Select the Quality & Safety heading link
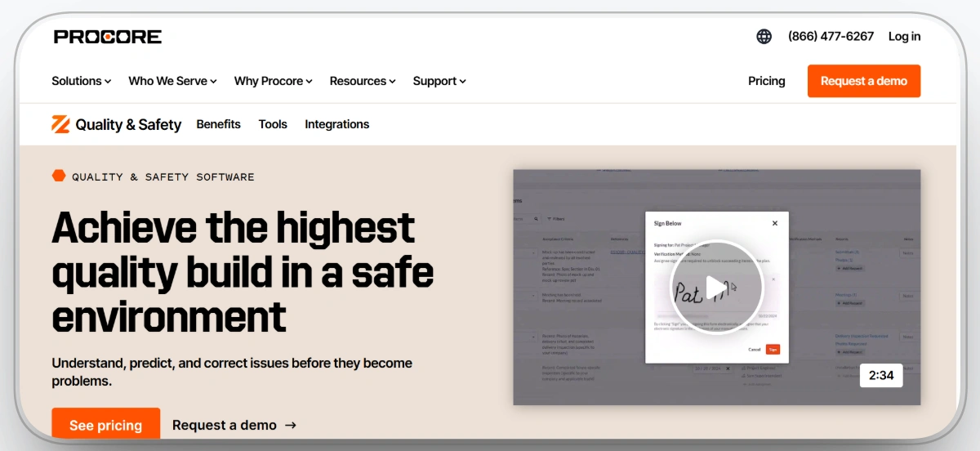 128,125
